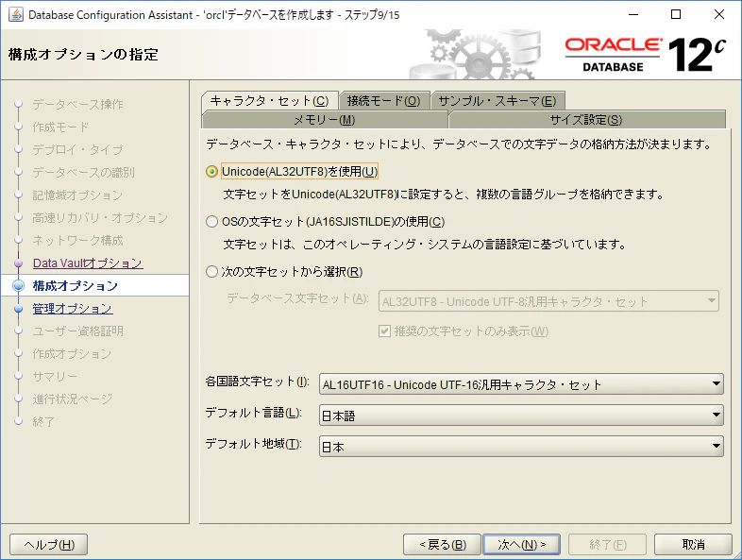Open the デフォルト地域 dropdown showing 日本

pyautogui.click(x=521, y=446)
